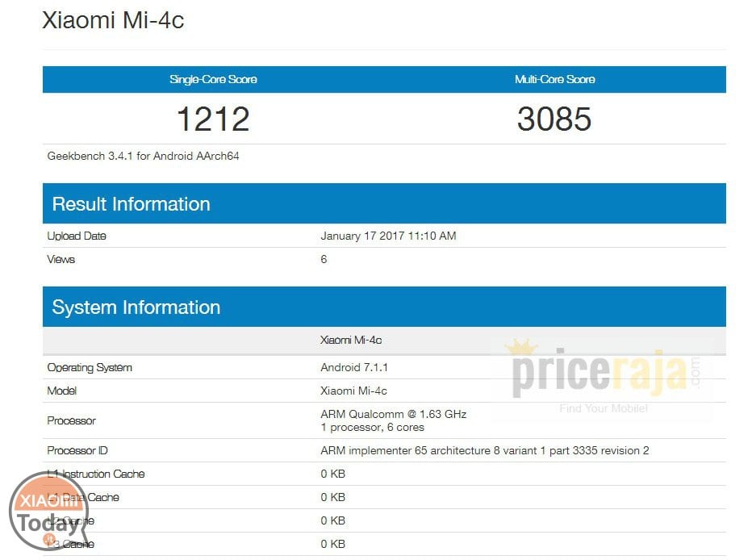The height and width of the screenshot is (560, 752).
Task: Select January 17 2017 11:10 AM value
Action: coord(388,236)
